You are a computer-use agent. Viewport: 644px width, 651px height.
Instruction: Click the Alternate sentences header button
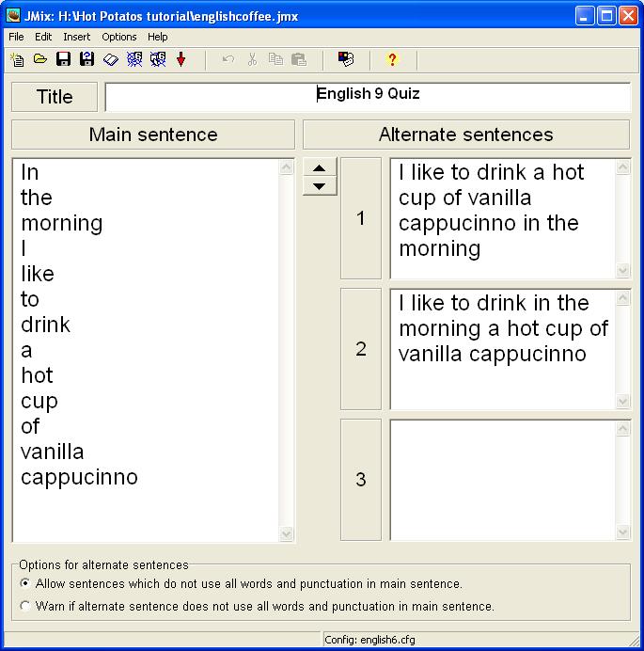466,135
